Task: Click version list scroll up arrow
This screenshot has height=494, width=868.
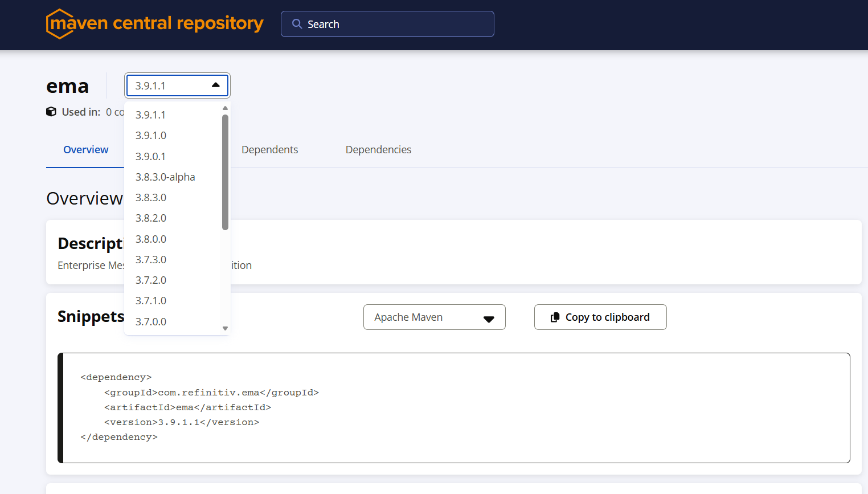Action: click(226, 108)
